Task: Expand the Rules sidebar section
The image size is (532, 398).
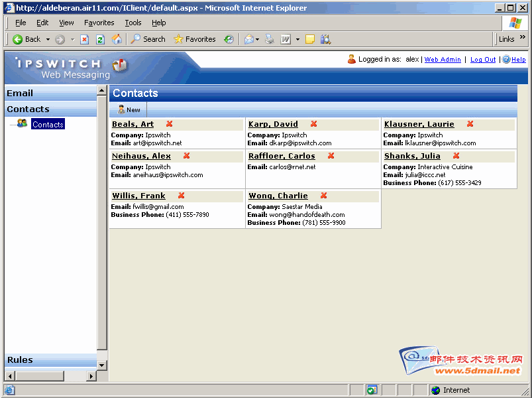Action: 20,360
